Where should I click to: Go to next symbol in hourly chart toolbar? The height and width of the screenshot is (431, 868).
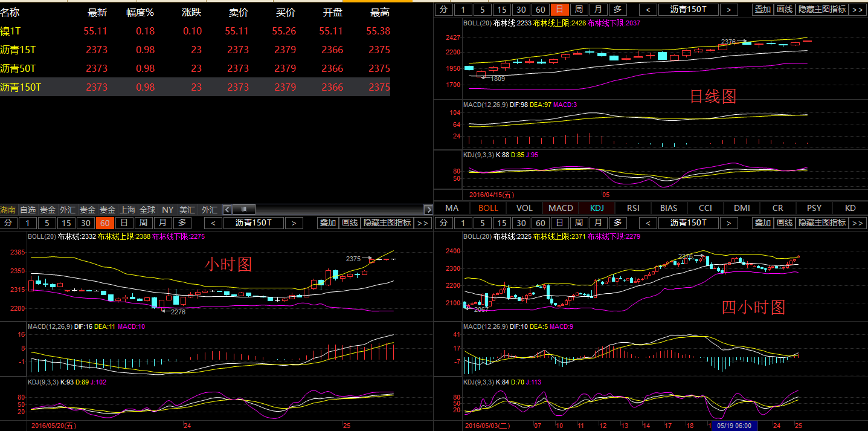coord(294,223)
